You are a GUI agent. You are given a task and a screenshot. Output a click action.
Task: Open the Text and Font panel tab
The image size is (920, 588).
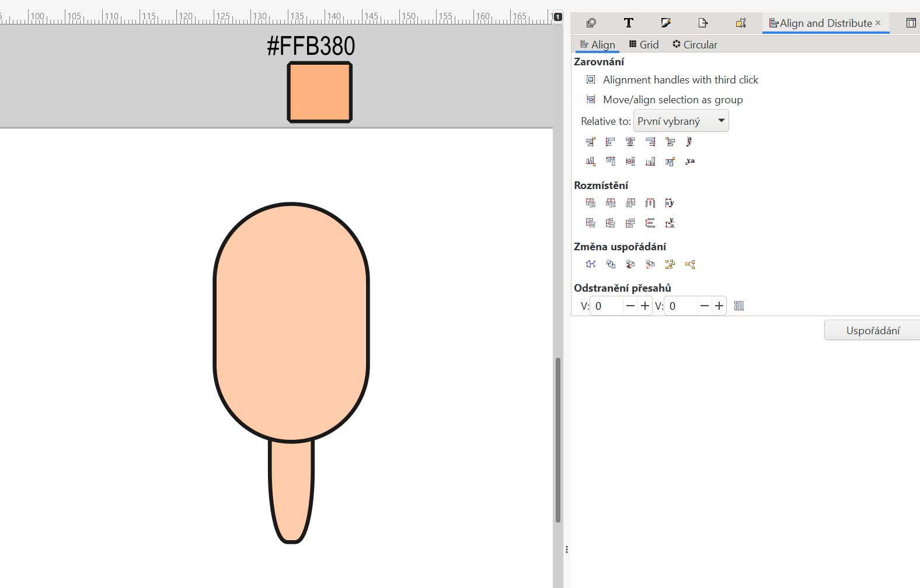tap(628, 23)
